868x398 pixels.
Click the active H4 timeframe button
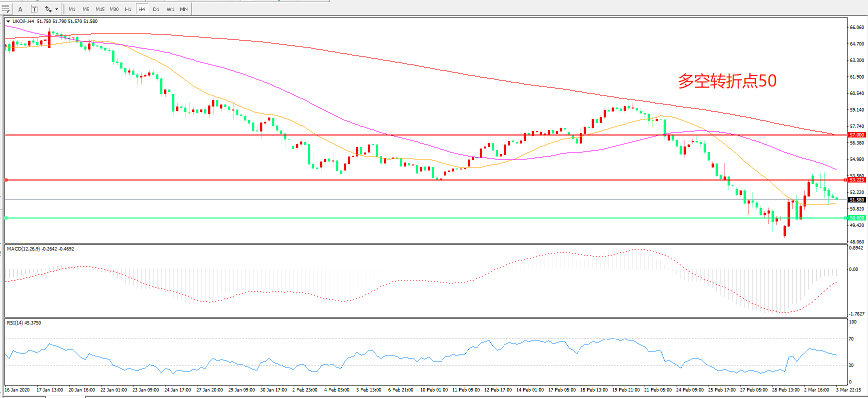pos(142,9)
